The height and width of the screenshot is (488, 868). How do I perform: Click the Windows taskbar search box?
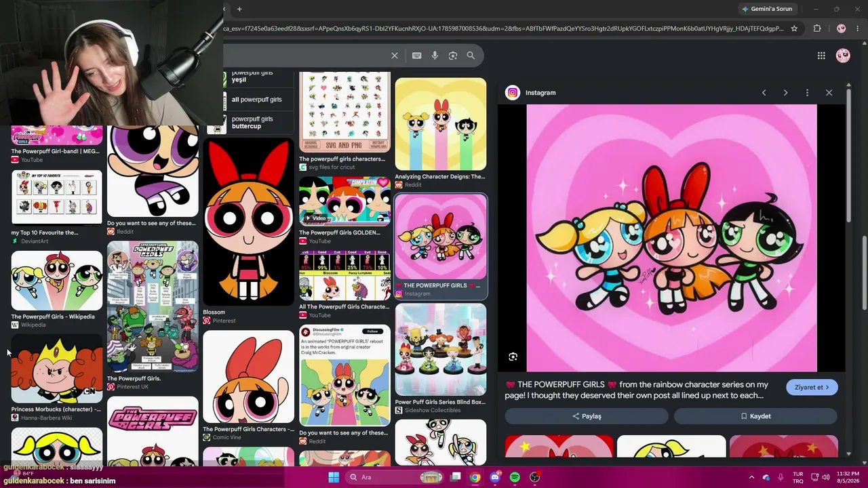point(396,477)
